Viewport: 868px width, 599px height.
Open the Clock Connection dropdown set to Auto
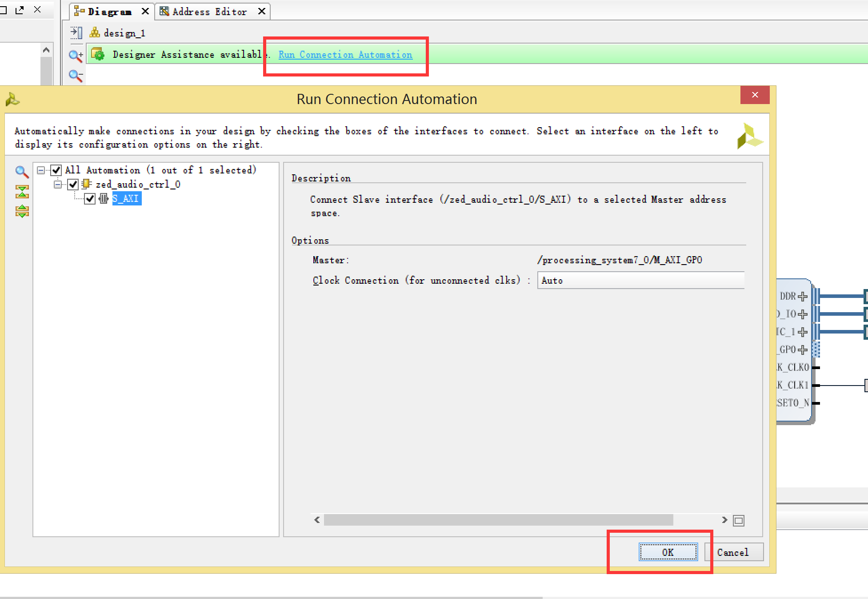[640, 281]
